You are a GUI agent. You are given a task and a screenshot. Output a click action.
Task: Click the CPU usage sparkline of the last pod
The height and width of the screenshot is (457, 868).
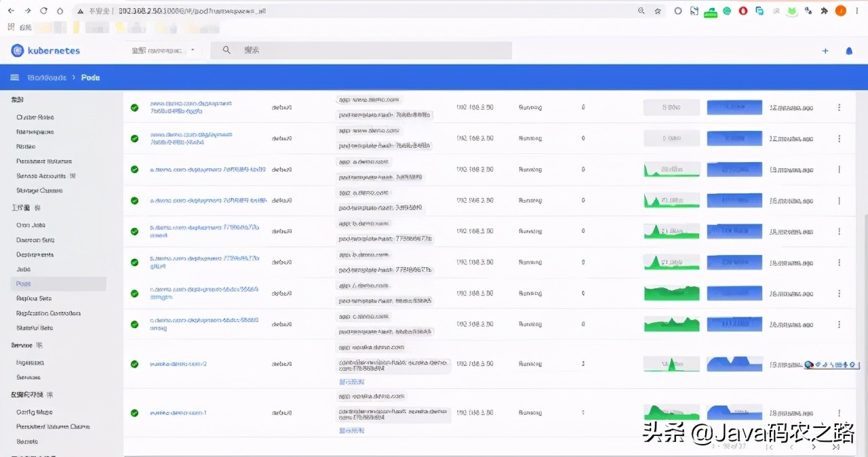point(671,412)
